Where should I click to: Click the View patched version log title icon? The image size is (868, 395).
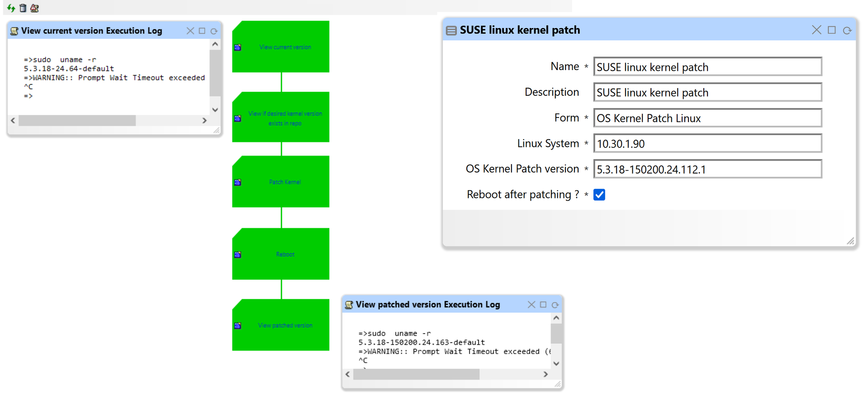(349, 305)
